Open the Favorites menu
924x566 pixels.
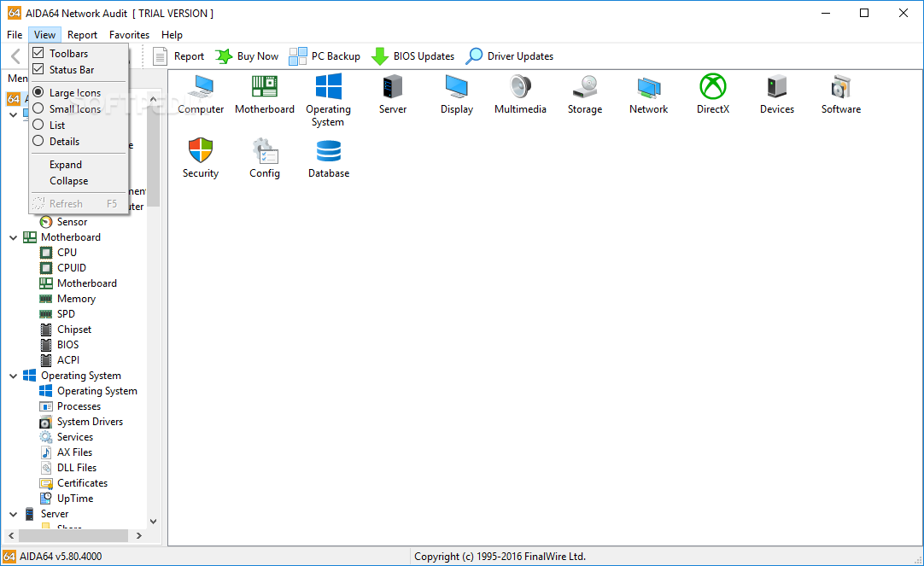[x=129, y=35]
